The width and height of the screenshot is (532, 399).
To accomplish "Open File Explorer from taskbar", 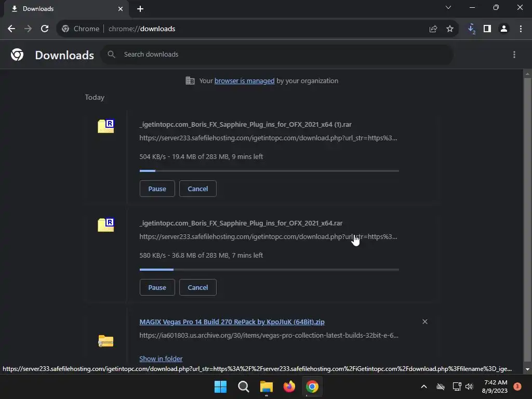I will (267, 387).
